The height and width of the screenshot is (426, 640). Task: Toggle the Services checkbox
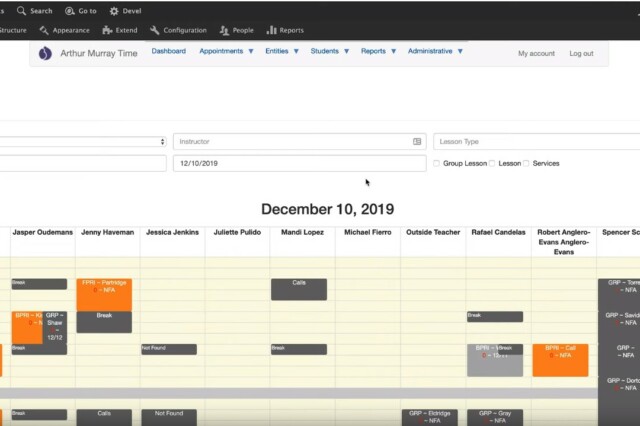527,163
